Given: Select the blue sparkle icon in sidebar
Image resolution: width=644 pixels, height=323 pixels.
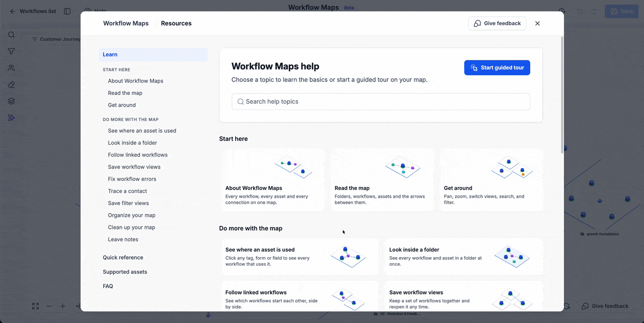Looking at the screenshot, I should coord(11,118).
